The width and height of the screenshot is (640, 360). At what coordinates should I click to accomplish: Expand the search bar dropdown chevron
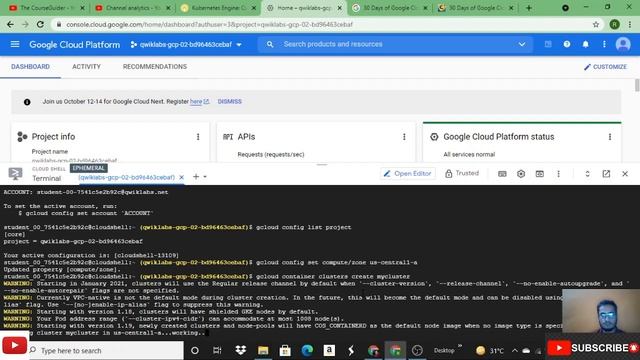pos(522,44)
